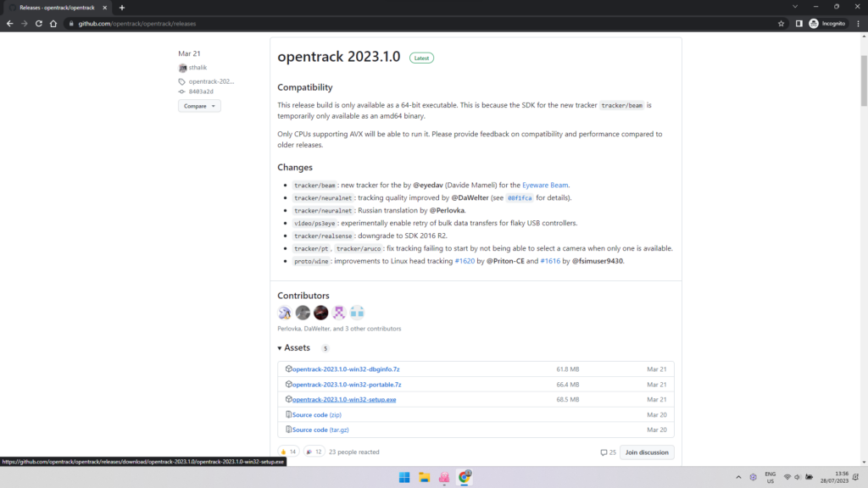
Task: Click Join discussion button
Action: coord(647,452)
